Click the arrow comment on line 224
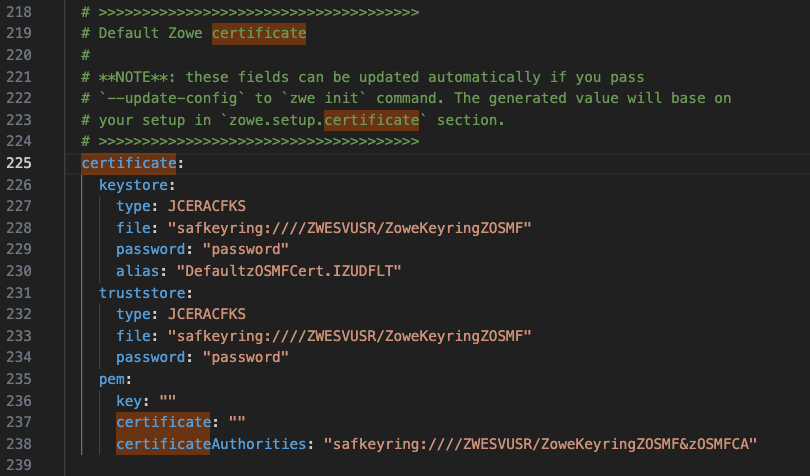Image resolution: width=810 pixels, height=476 pixels. tap(250, 142)
